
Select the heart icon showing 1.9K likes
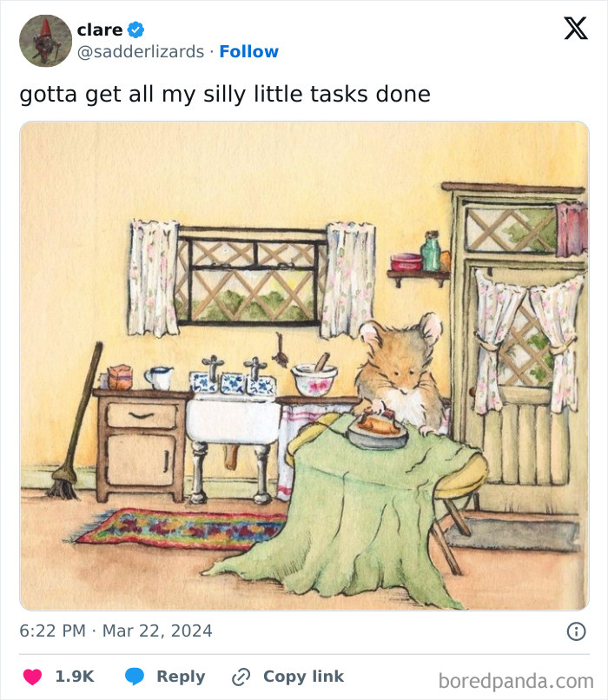coord(33,677)
